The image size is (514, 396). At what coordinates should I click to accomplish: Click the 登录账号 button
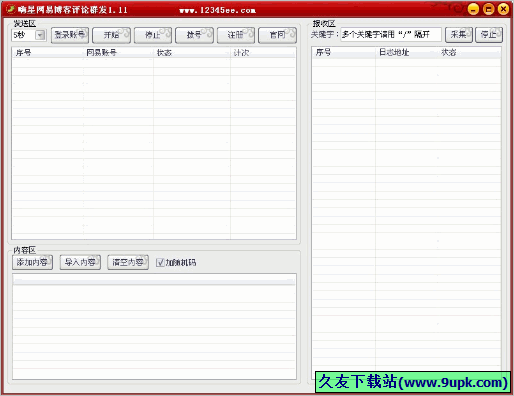(x=70, y=35)
